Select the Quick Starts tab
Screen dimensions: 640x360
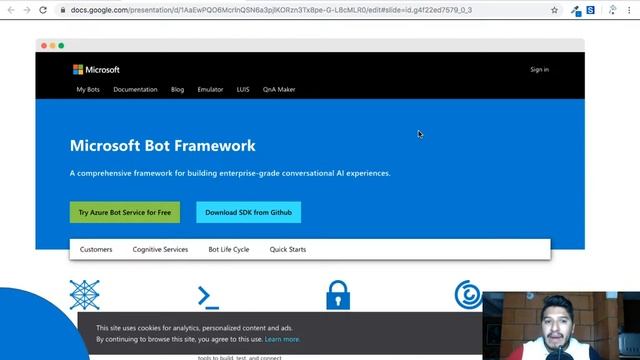(288, 249)
